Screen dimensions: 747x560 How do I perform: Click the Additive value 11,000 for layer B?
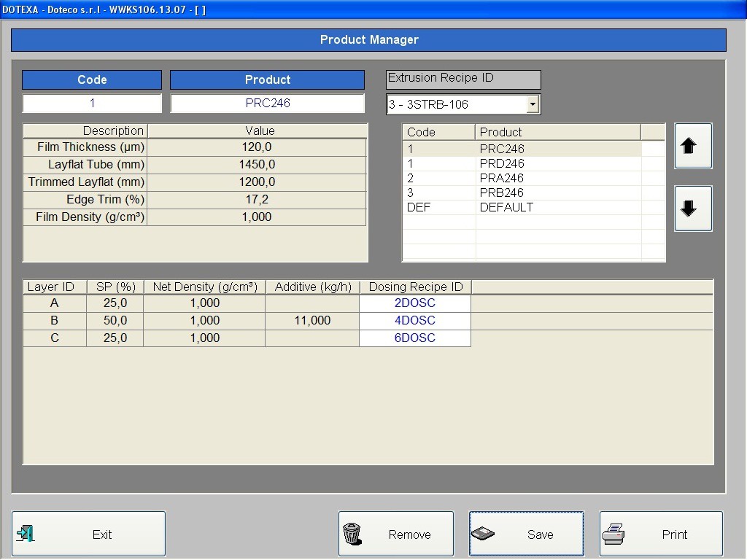point(312,321)
